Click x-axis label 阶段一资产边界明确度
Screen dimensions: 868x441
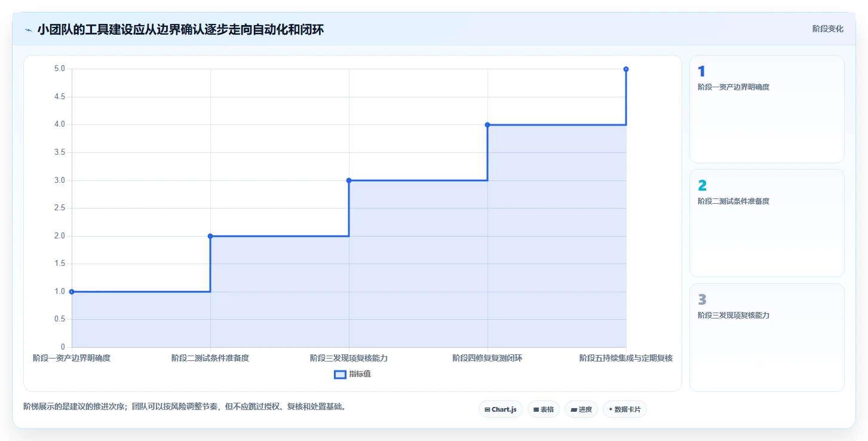[72, 359]
